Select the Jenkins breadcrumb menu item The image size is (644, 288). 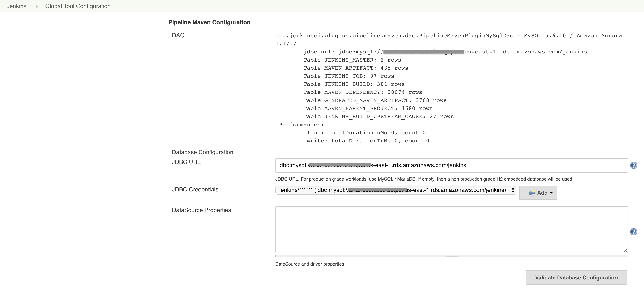17,6
